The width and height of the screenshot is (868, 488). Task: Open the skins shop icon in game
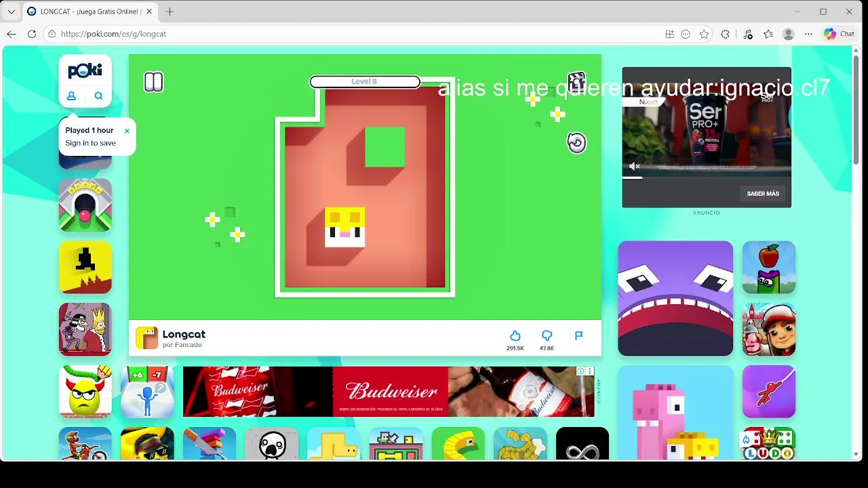click(x=576, y=82)
